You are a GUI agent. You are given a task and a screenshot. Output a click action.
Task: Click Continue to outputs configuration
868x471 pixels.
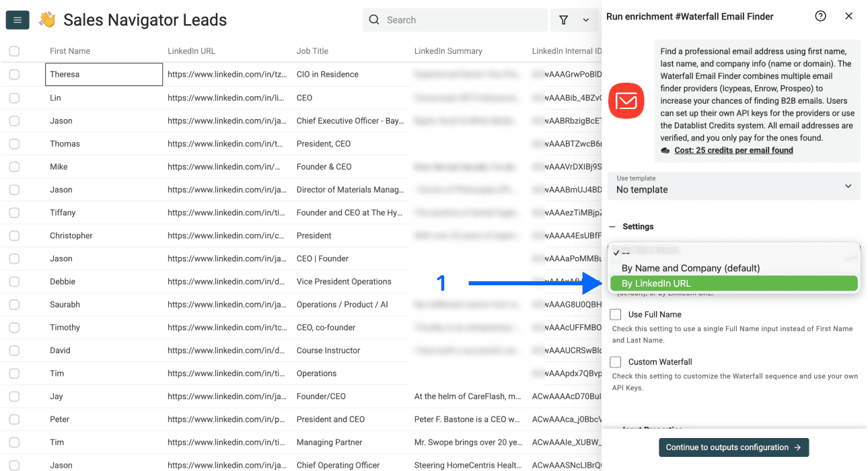733,447
